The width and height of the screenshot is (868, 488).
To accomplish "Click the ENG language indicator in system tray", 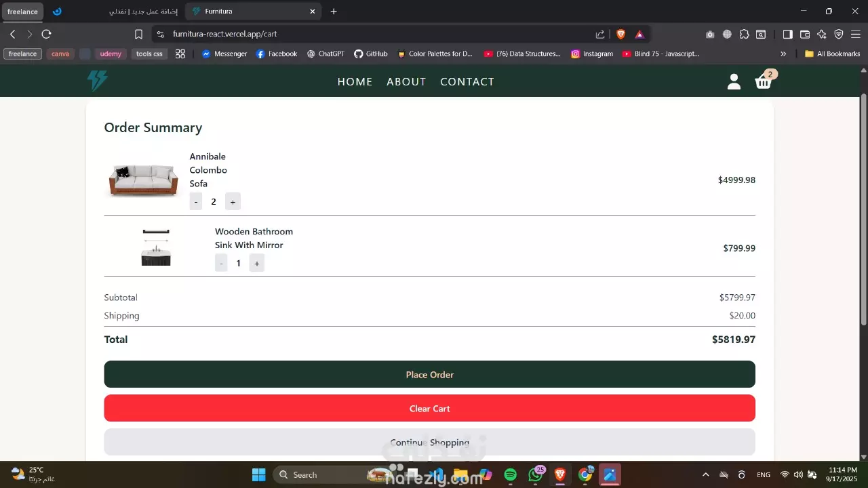I will (x=763, y=475).
